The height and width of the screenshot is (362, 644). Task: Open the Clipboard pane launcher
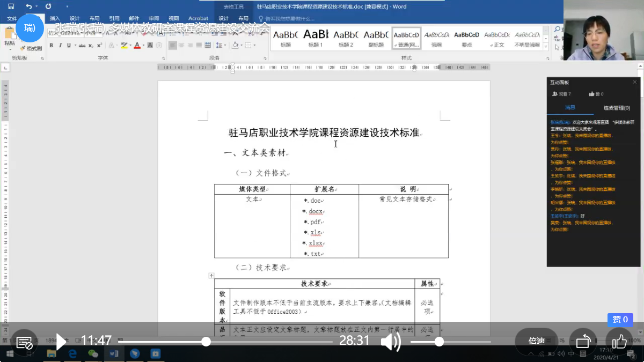(41, 58)
